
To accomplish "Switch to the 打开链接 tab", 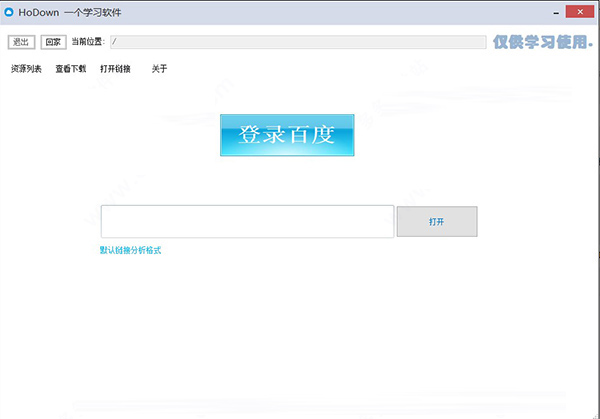I will [x=115, y=69].
